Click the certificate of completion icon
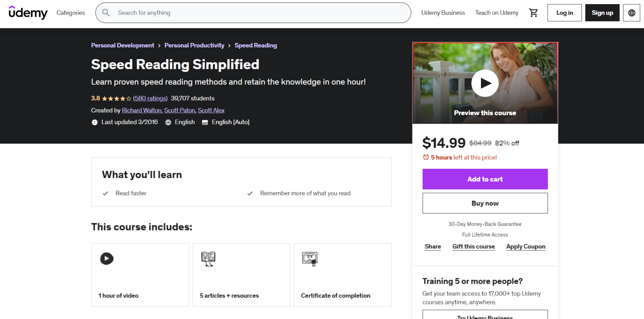This screenshot has width=644, height=319. pos(310,259)
